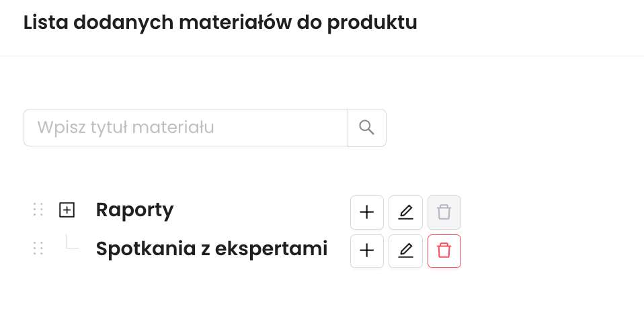This screenshot has height=321, width=644.
Task: Select the Raporty tree item
Action: tap(134, 210)
